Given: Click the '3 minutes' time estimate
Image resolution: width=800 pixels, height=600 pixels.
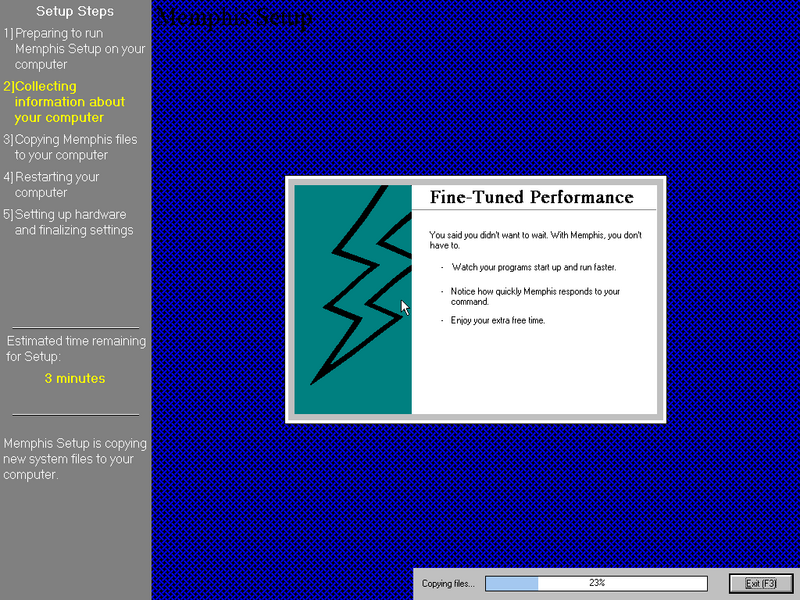Looking at the screenshot, I should (75, 378).
